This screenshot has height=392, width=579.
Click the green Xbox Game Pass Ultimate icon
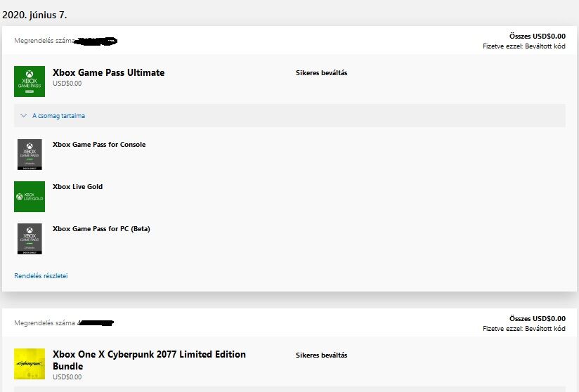(x=30, y=81)
